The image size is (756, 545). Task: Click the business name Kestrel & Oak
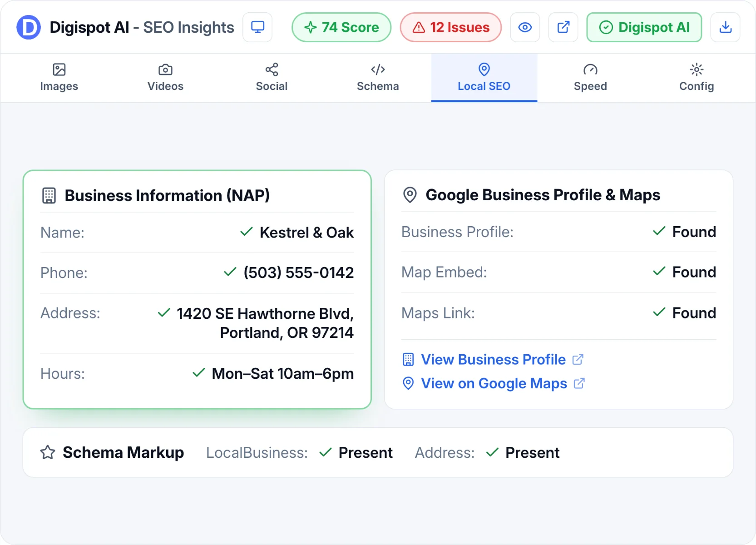pyautogui.click(x=306, y=233)
